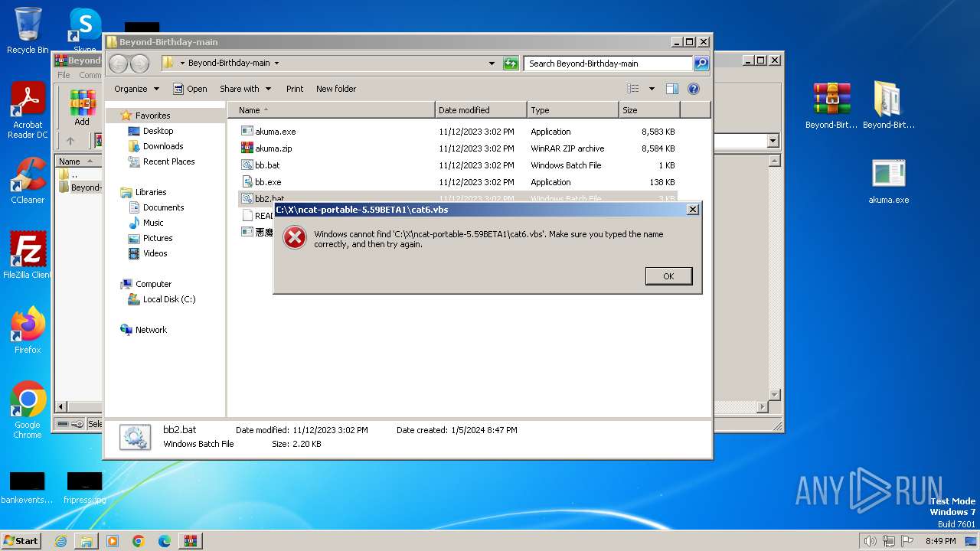Open Documents library
This screenshot has height=551, width=980.
coord(163,207)
